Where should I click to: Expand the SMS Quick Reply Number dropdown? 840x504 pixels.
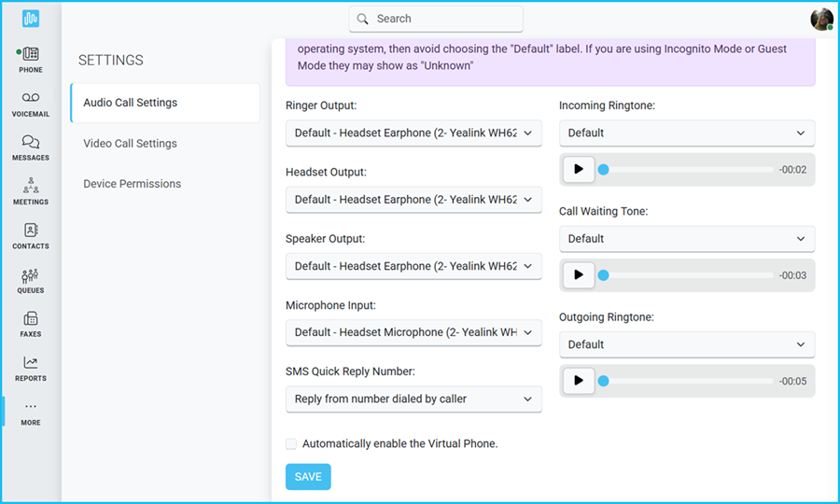point(413,399)
